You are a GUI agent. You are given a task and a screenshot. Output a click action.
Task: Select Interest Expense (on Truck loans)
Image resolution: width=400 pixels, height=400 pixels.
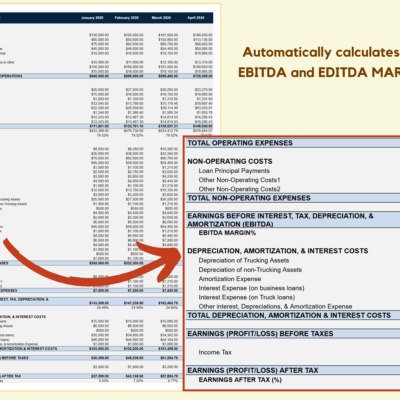(247, 297)
